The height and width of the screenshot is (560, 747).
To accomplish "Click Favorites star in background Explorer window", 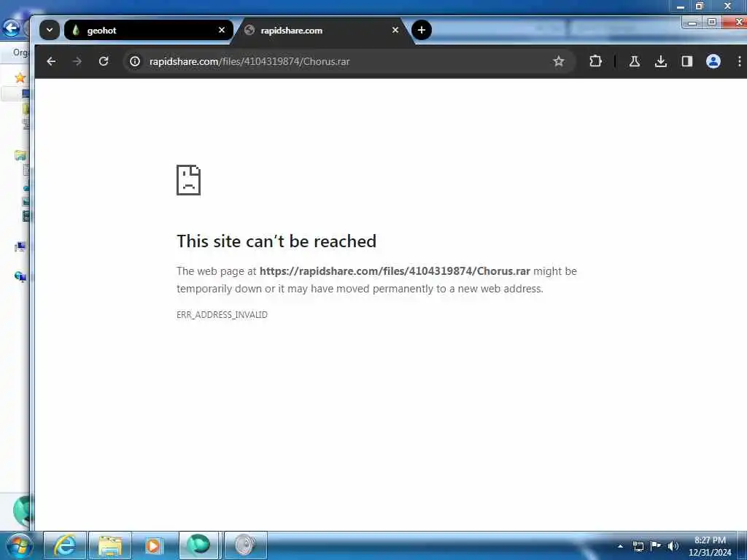I will [20, 77].
